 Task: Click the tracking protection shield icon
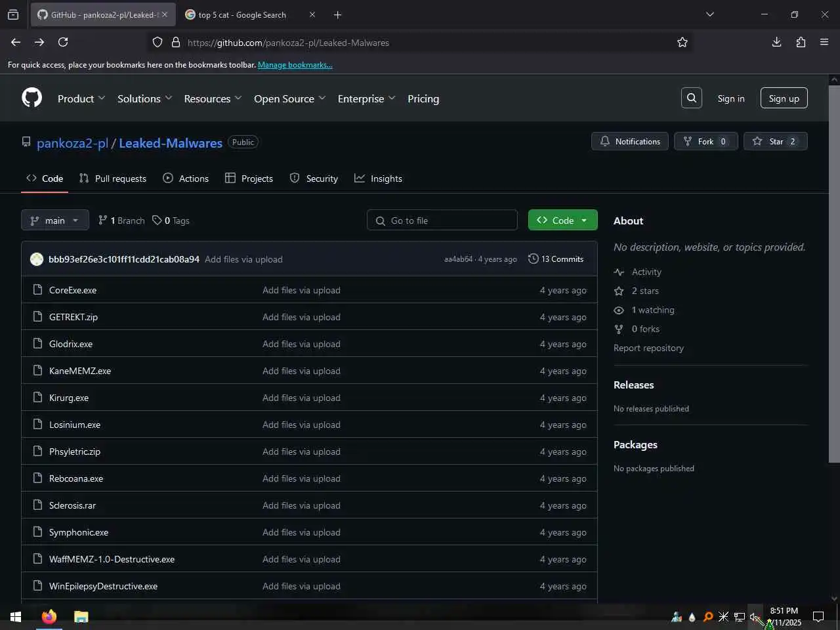(157, 42)
